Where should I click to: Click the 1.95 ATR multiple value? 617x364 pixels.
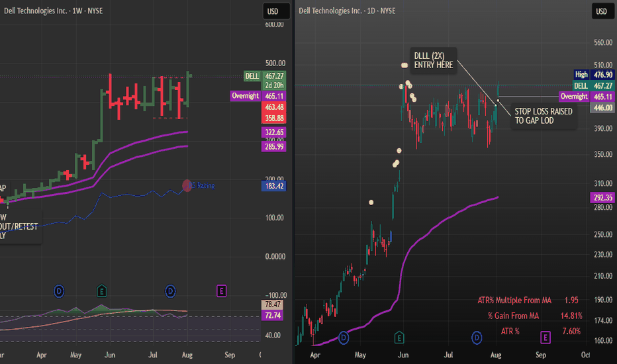click(x=571, y=300)
